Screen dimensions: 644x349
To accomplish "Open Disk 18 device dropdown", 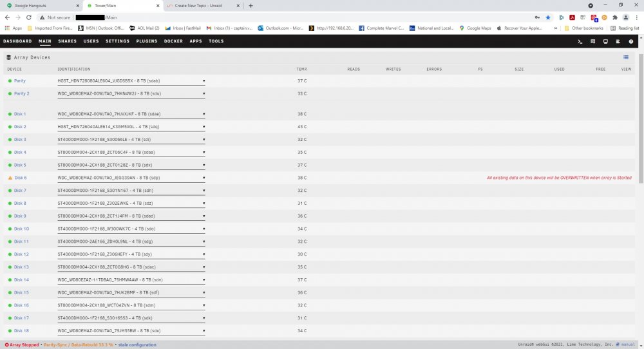I will [x=131, y=330].
